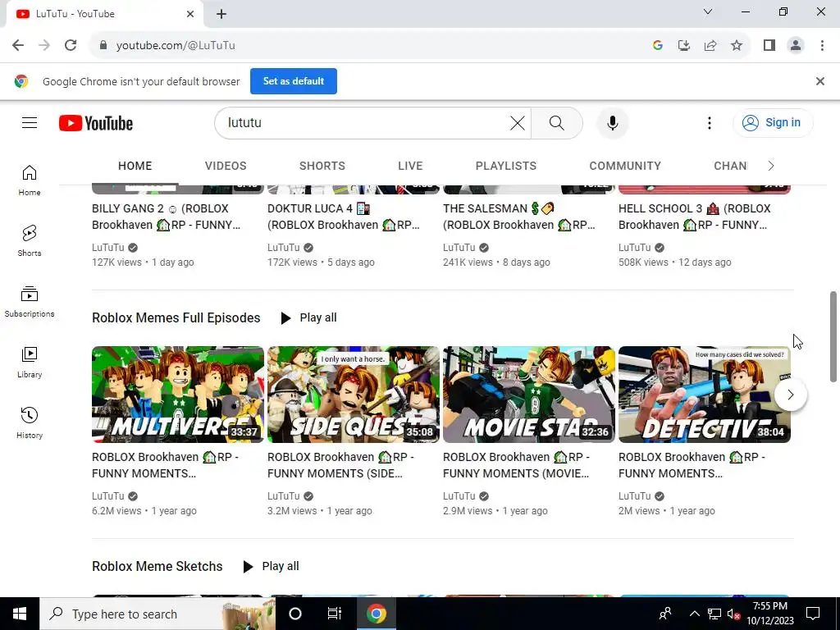840x630 pixels.
Task: Switch to the PLAYLISTS tab
Action: (x=505, y=166)
